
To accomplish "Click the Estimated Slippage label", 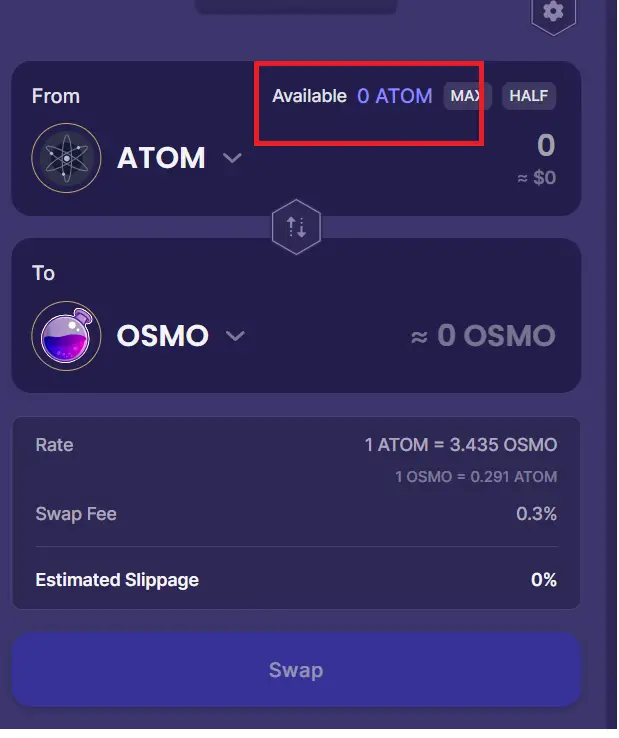I will point(117,580).
